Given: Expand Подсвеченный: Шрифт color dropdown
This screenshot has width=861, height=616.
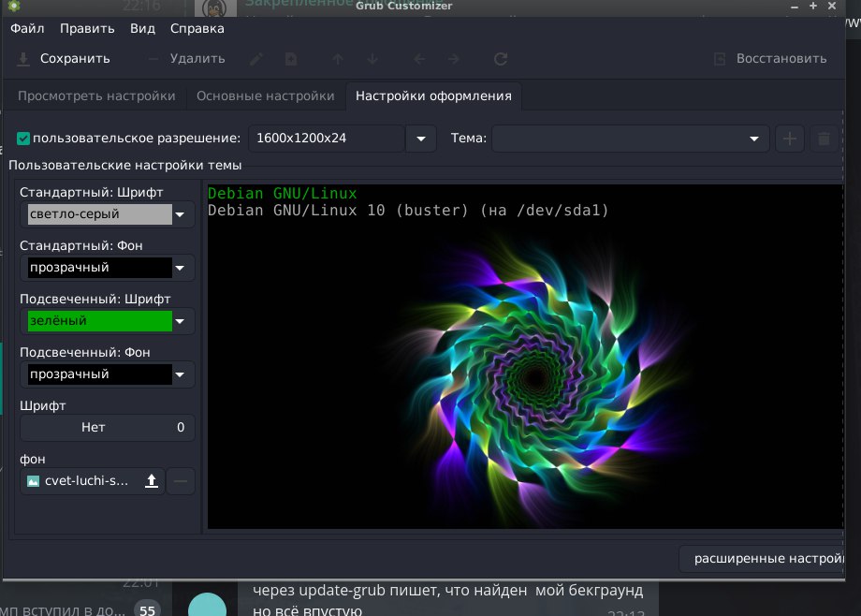Looking at the screenshot, I should tap(180, 321).
